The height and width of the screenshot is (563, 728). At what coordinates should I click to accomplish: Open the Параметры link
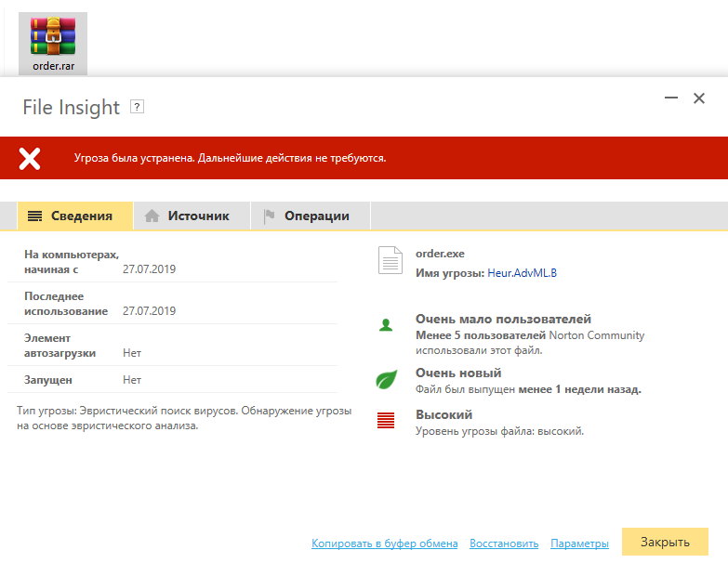[579, 543]
